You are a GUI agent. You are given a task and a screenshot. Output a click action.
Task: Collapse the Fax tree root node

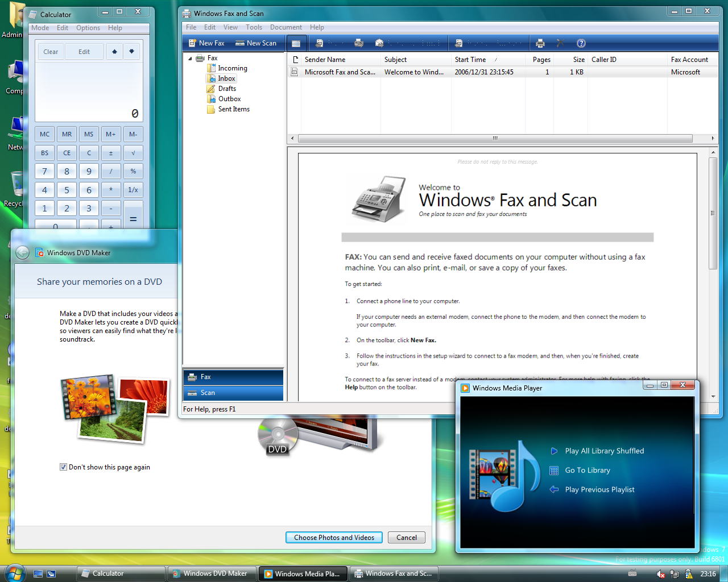(190, 59)
